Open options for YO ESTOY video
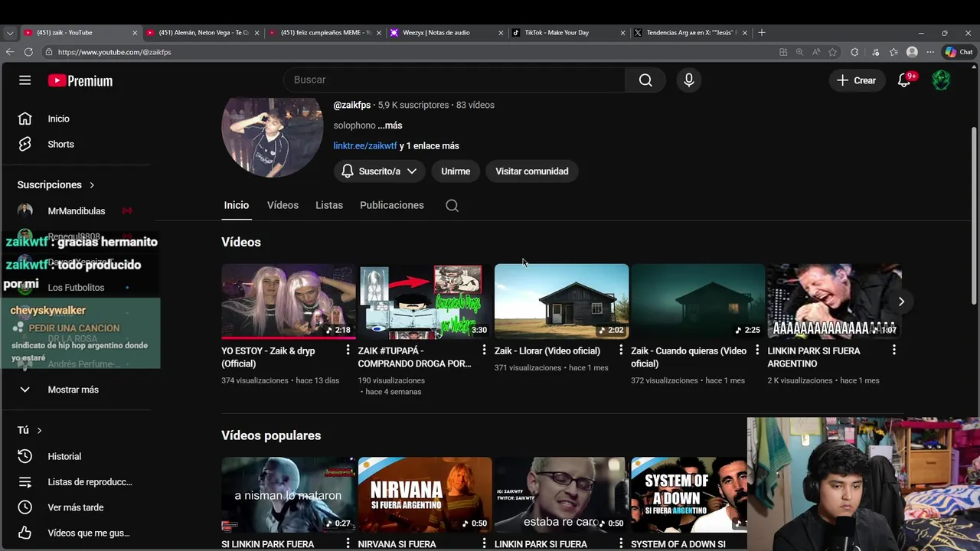 (x=348, y=350)
